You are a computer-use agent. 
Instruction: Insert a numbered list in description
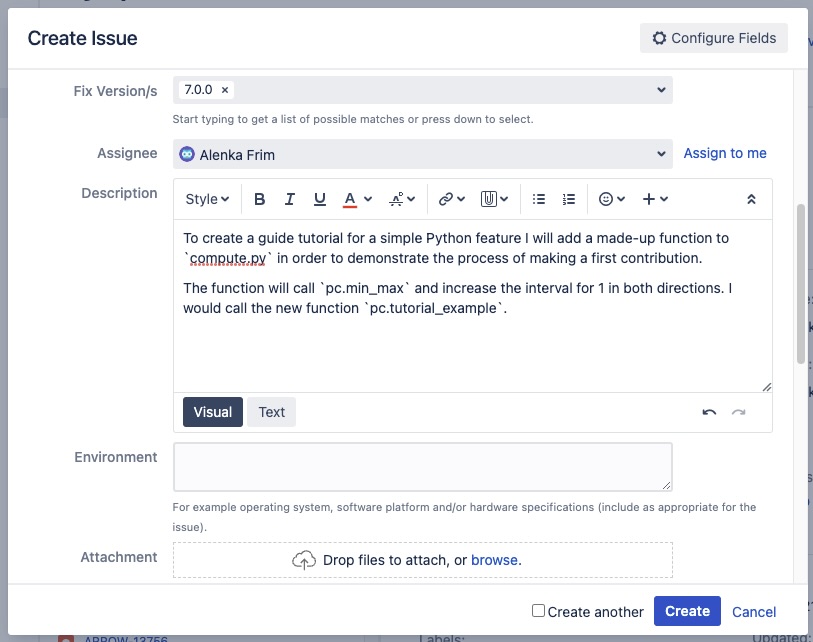[x=569, y=199]
